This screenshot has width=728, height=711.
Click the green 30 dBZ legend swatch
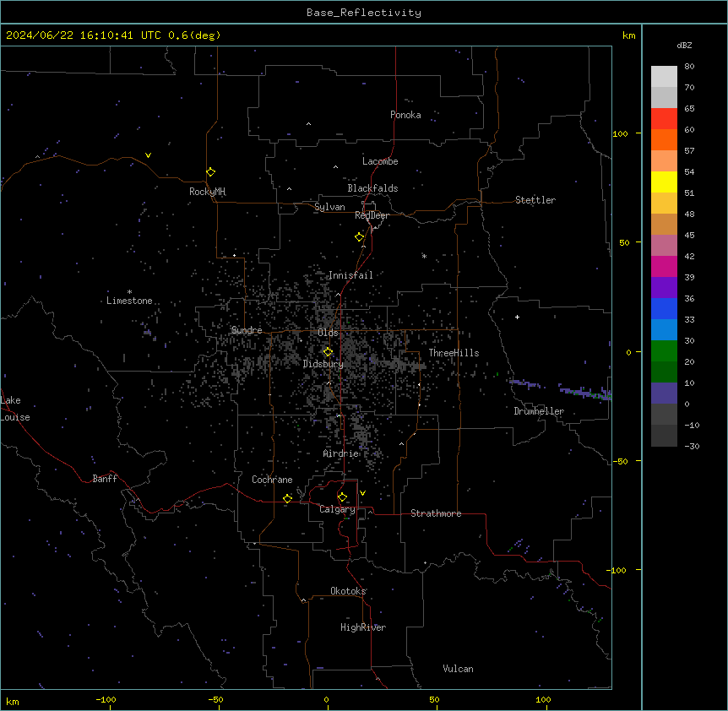[x=664, y=351]
